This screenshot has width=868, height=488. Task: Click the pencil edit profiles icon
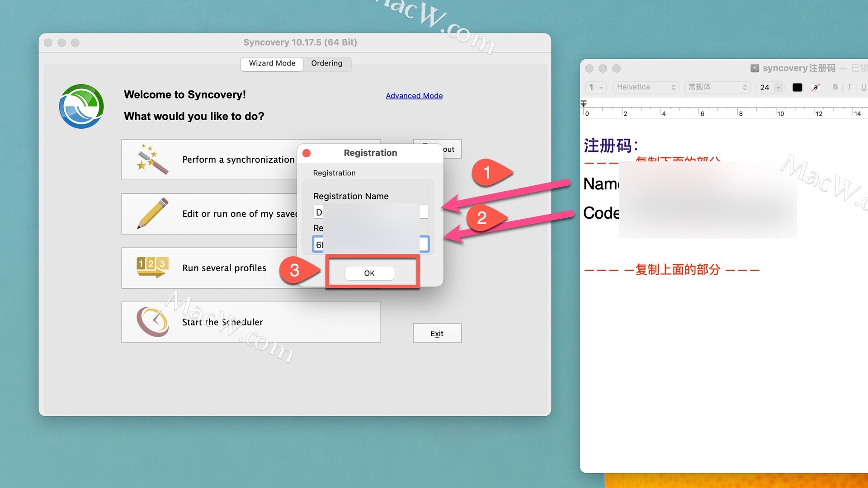click(152, 213)
